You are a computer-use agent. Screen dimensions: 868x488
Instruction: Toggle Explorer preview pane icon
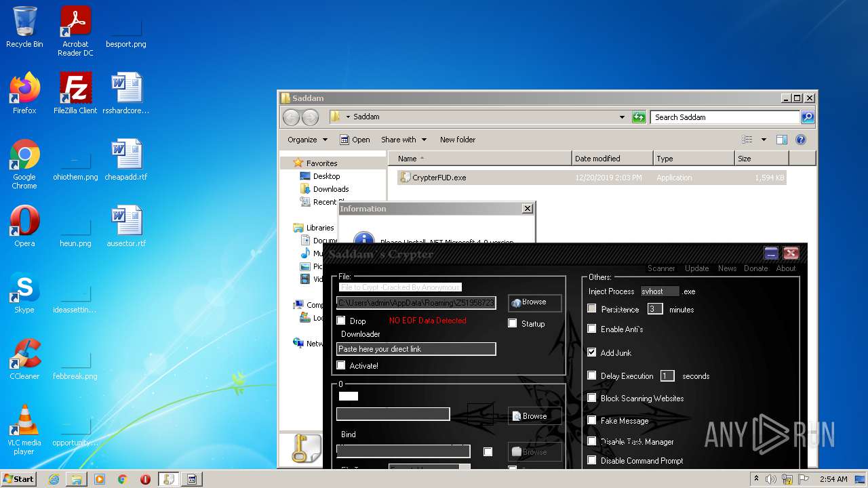pyautogui.click(x=781, y=140)
